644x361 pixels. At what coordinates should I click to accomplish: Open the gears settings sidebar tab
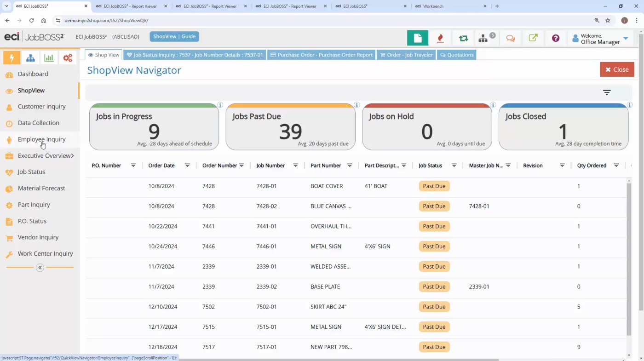pyautogui.click(x=68, y=58)
